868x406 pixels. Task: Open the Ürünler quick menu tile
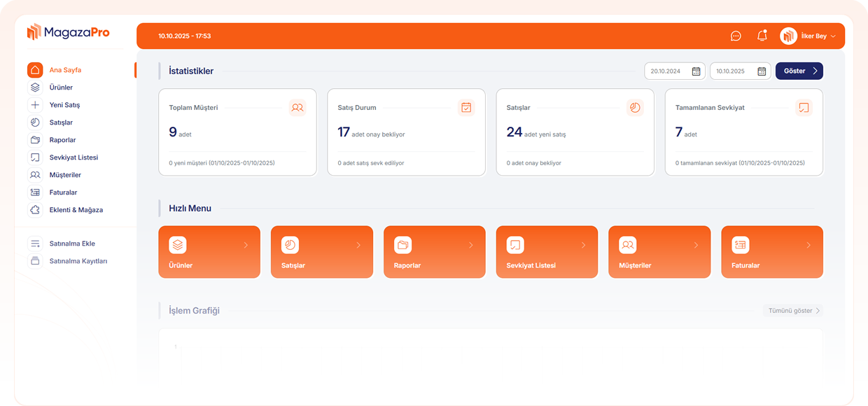[x=209, y=252]
